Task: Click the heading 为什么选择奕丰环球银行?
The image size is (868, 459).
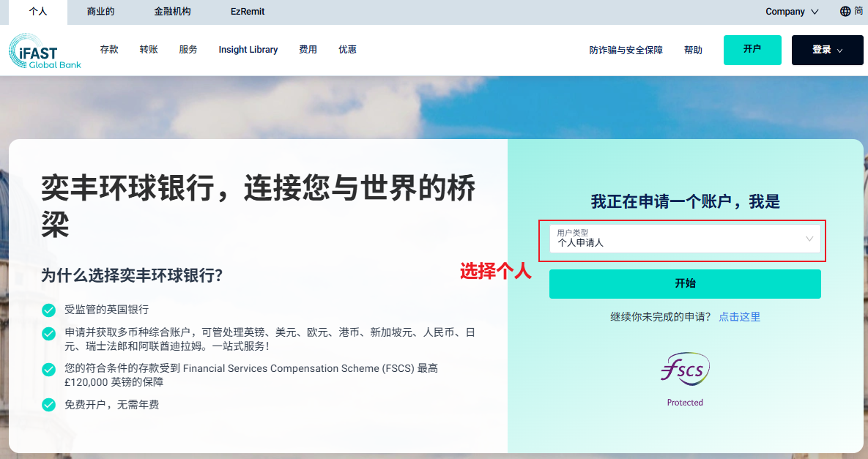Action: [132, 275]
